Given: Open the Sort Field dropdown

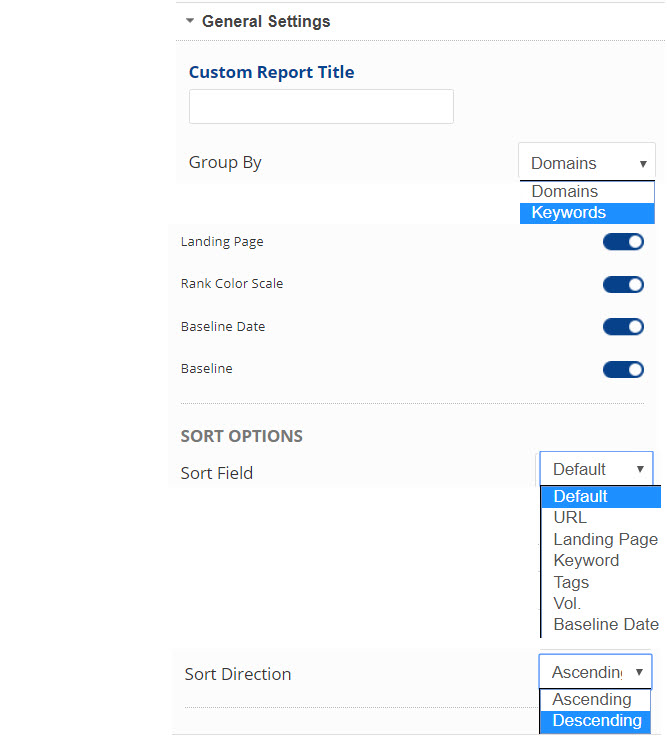Looking at the screenshot, I should [x=596, y=469].
